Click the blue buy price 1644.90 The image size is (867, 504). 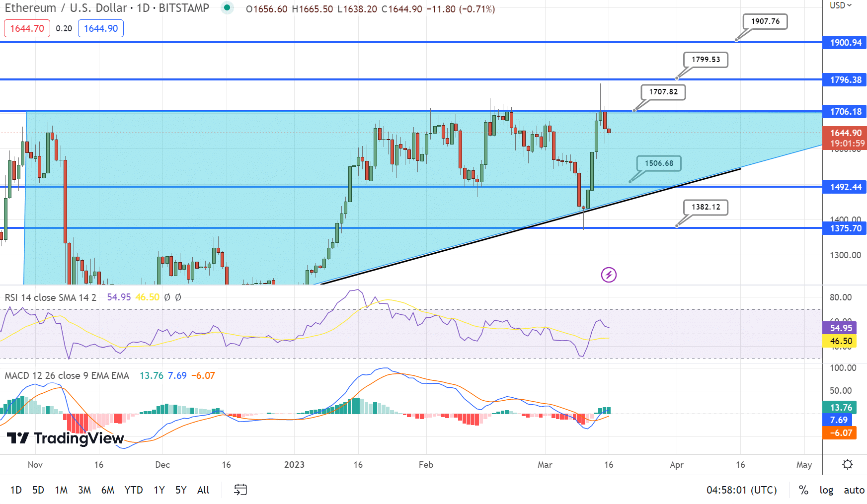pyautogui.click(x=101, y=28)
